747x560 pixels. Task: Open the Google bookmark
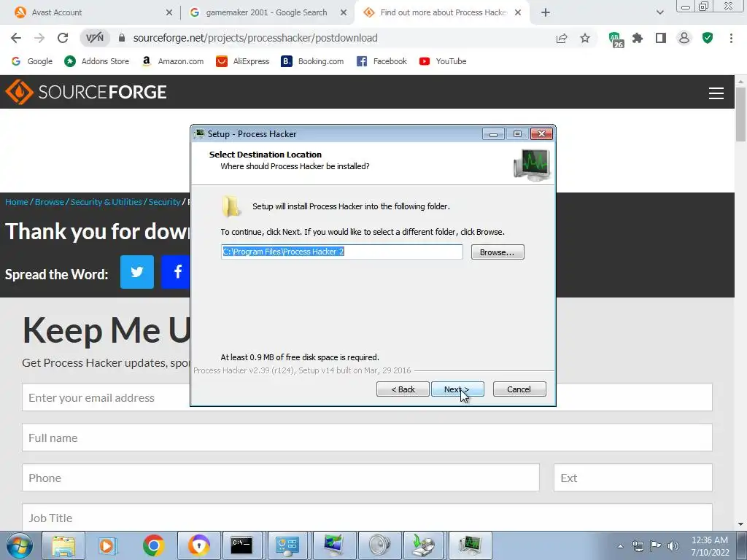point(32,61)
